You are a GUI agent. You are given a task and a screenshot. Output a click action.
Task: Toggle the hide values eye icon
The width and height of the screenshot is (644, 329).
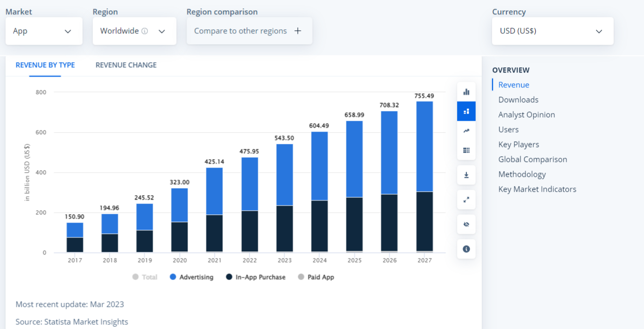tap(466, 224)
